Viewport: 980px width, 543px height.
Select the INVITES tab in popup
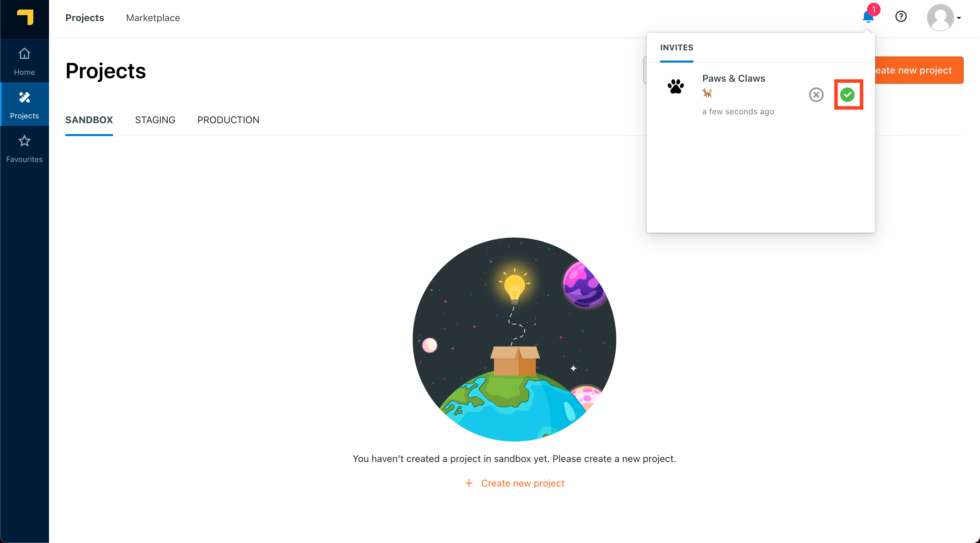pyautogui.click(x=676, y=48)
